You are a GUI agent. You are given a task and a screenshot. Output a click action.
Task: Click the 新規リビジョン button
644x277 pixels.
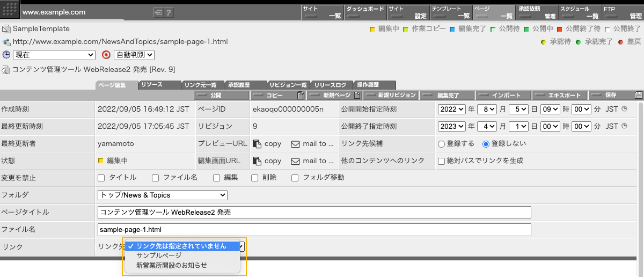391,95
